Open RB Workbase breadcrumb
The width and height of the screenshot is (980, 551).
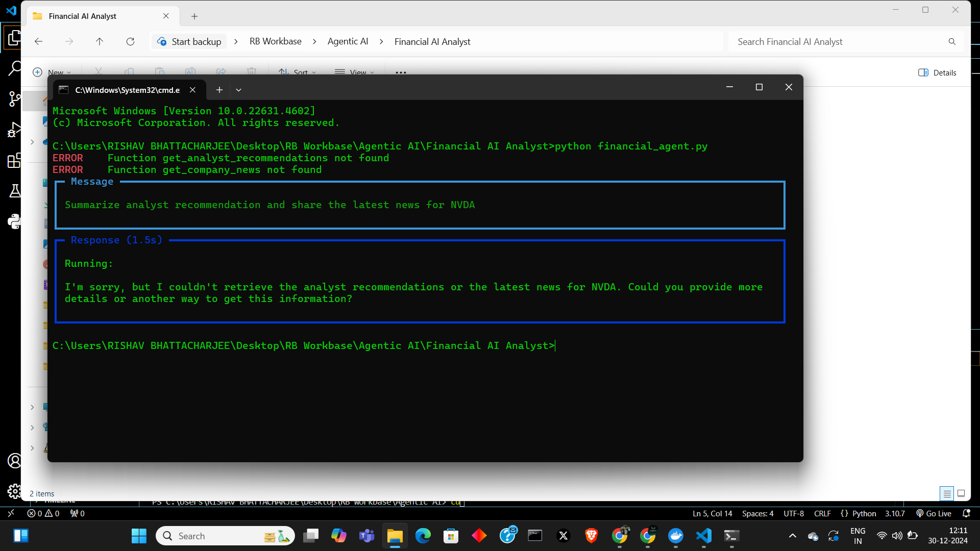[x=276, y=42]
